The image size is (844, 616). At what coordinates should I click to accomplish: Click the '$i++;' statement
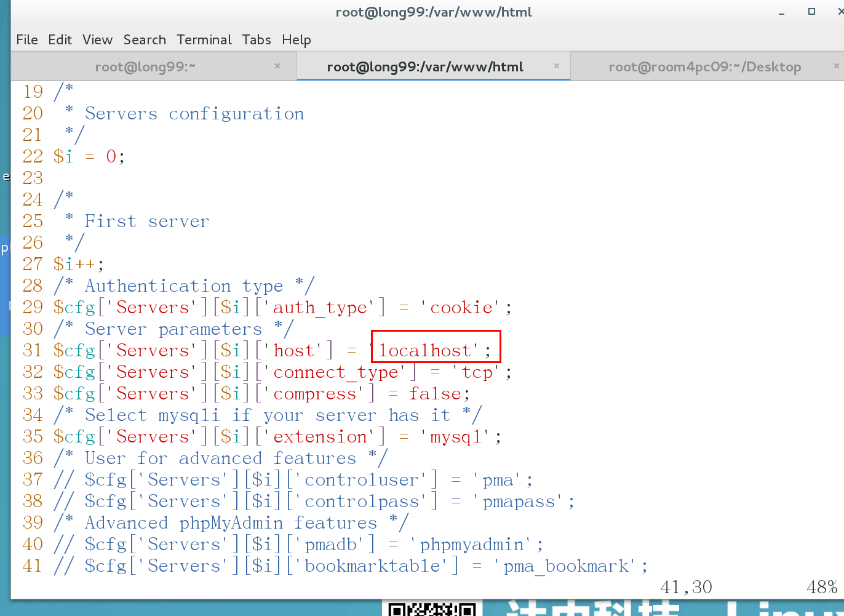coord(79,264)
